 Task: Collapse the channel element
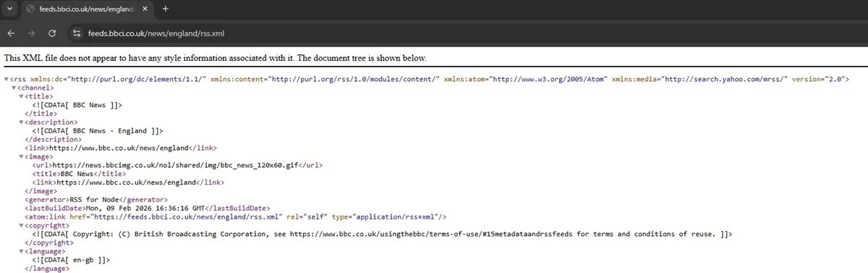(14, 88)
